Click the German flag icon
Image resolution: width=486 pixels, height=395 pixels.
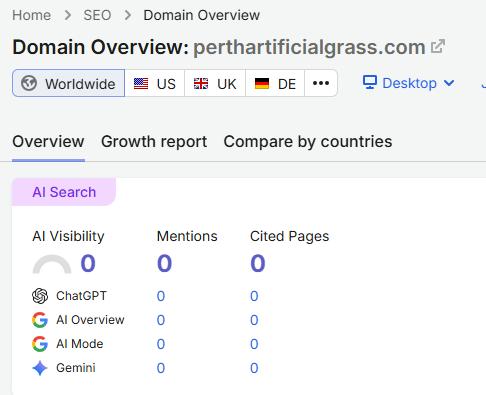tap(262, 83)
